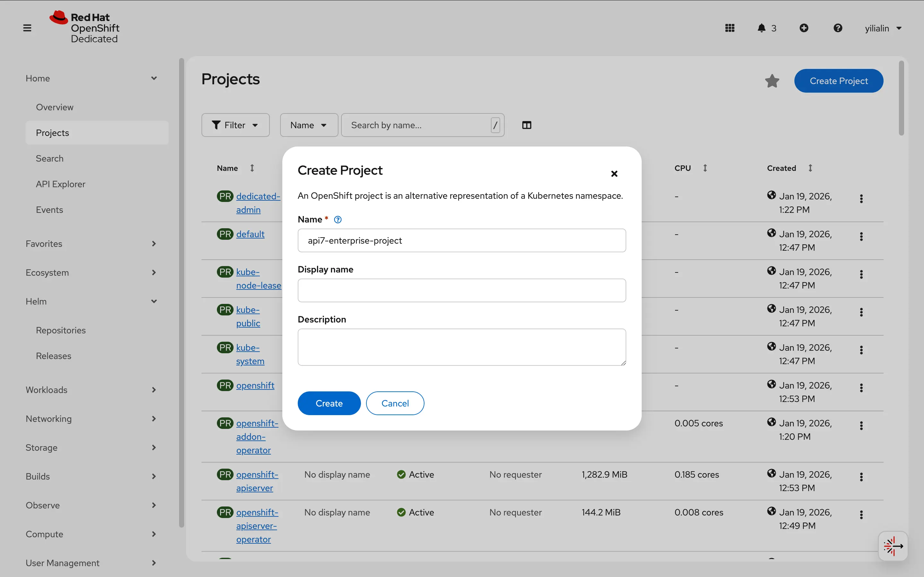Open the manage columns icon beside search
The width and height of the screenshot is (924, 577).
click(x=526, y=125)
